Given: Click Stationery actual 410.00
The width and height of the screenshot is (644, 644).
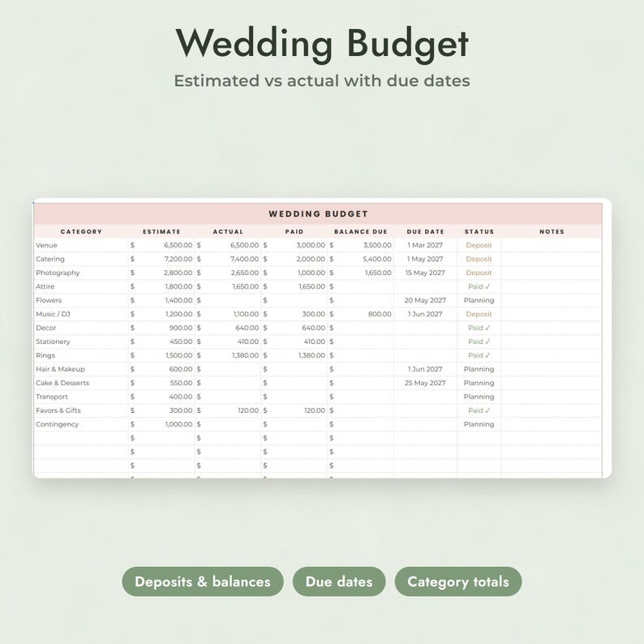Looking at the screenshot, I should click(x=228, y=341).
